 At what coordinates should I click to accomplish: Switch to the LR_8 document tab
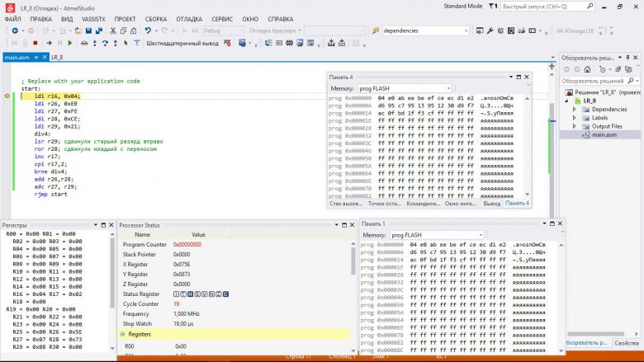pos(57,58)
